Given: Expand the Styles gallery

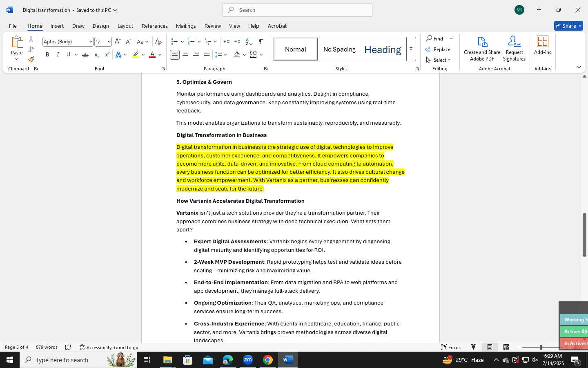Looking at the screenshot, I should [411, 49].
